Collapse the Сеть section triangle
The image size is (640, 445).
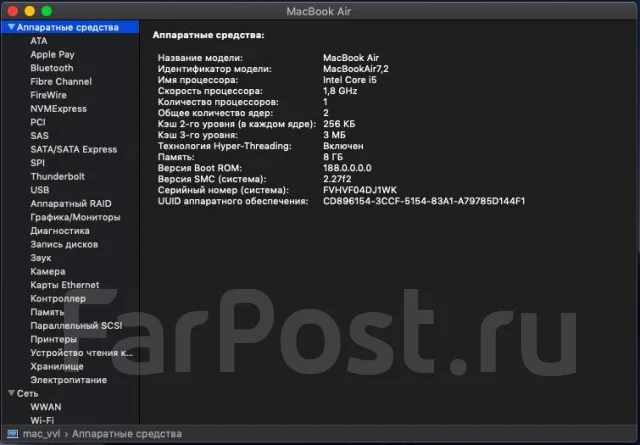pos(11,393)
